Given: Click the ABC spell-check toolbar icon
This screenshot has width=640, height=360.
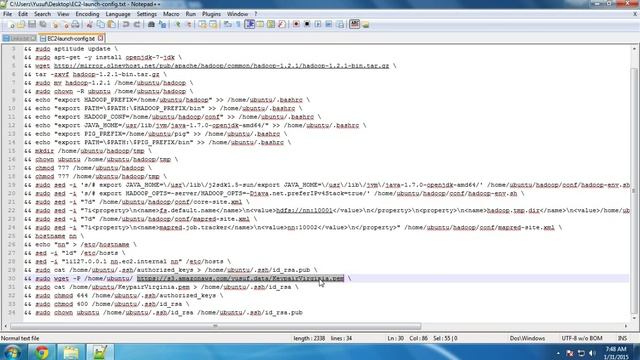Looking at the screenshot, I should pyautogui.click(x=354, y=24).
